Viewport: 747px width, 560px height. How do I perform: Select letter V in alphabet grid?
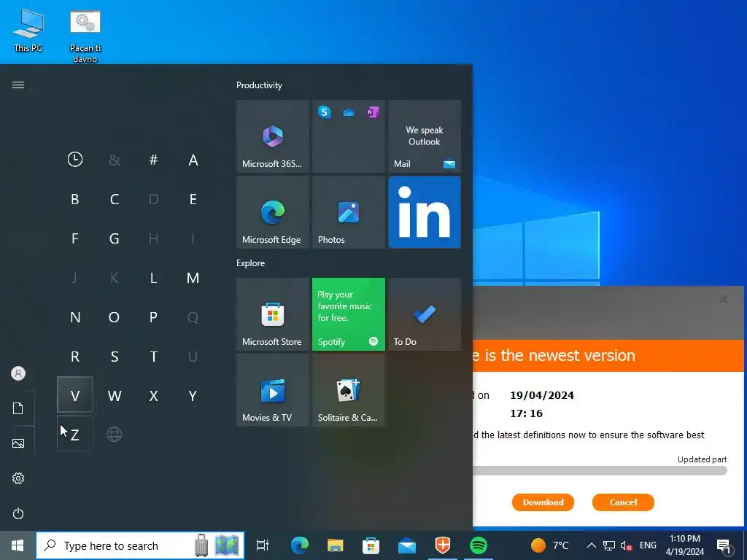click(75, 395)
